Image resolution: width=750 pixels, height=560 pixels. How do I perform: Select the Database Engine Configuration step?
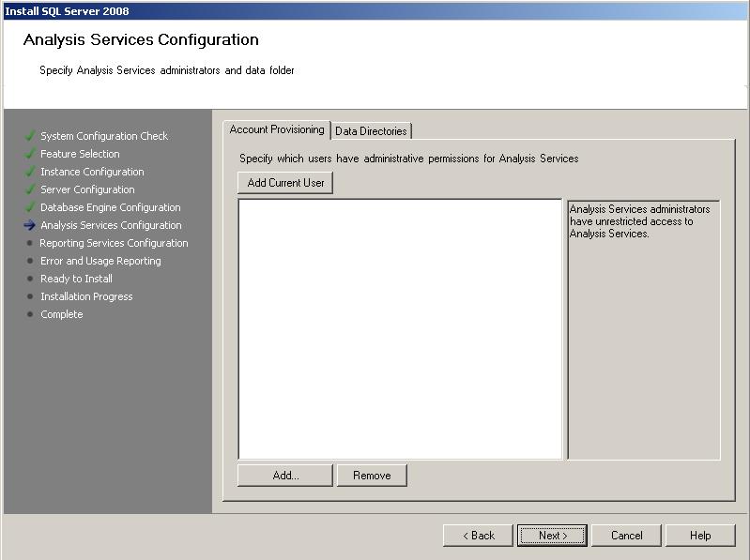pyautogui.click(x=111, y=207)
